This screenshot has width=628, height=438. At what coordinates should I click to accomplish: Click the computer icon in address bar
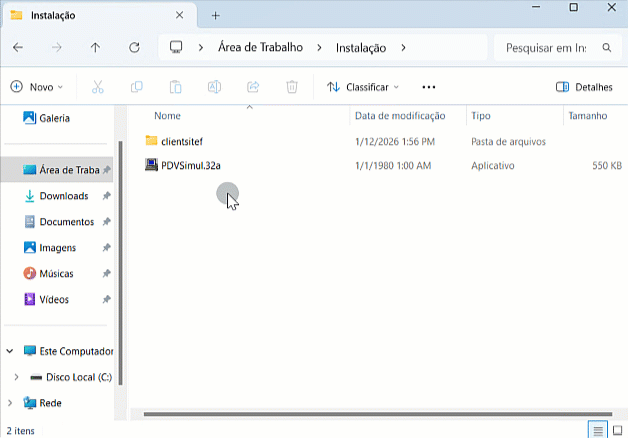[x=176, y=47]
